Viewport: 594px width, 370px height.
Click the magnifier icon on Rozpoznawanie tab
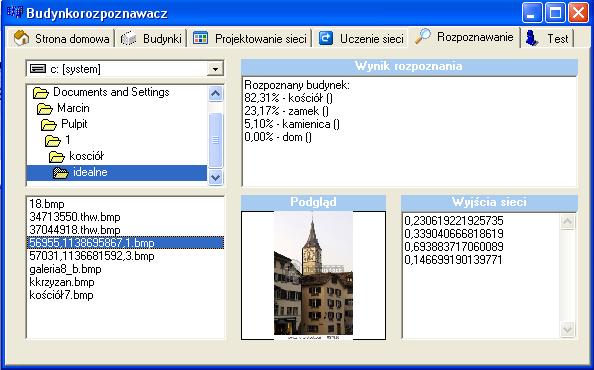423,37
